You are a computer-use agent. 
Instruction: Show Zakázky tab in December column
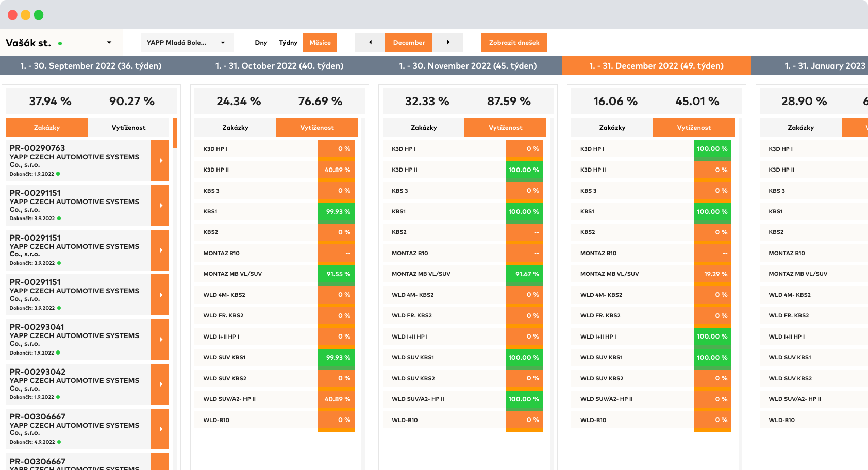point(612,127)
